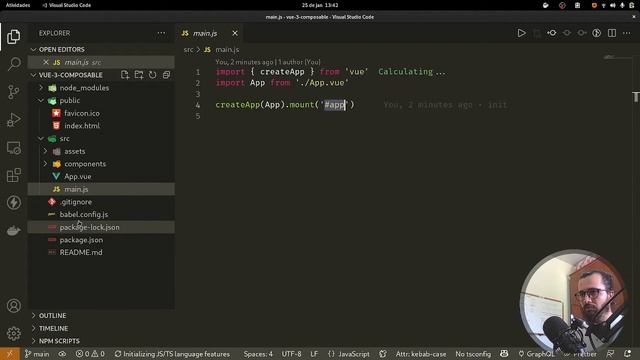Image resolution: width=640 pixels, height=360 pixels.
Task: Open the Accounts menu icon
Action: 13,306
